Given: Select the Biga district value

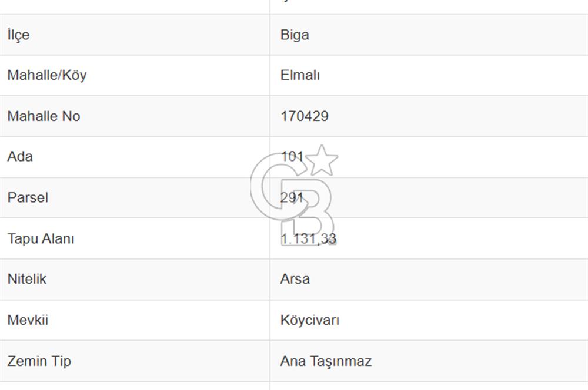Looking at the screenshot, I should coord(295,35).
